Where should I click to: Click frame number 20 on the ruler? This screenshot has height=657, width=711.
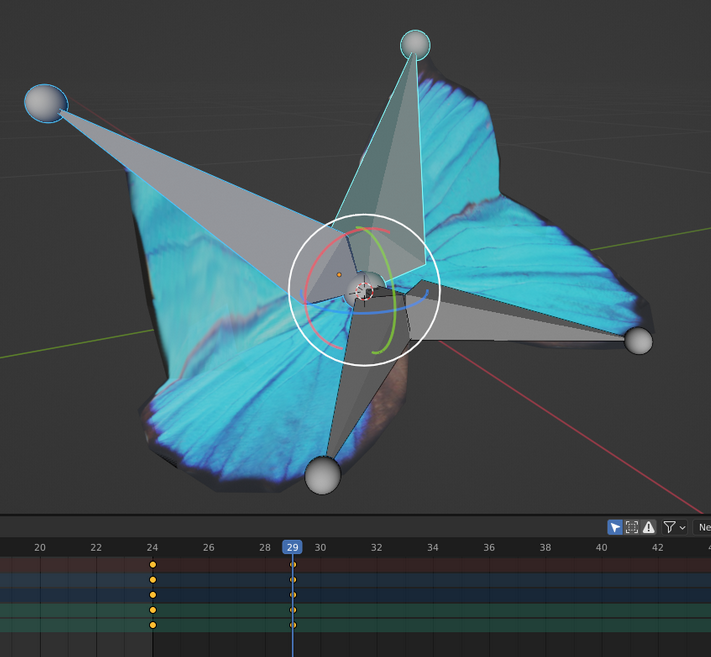[x=40, y=547]
